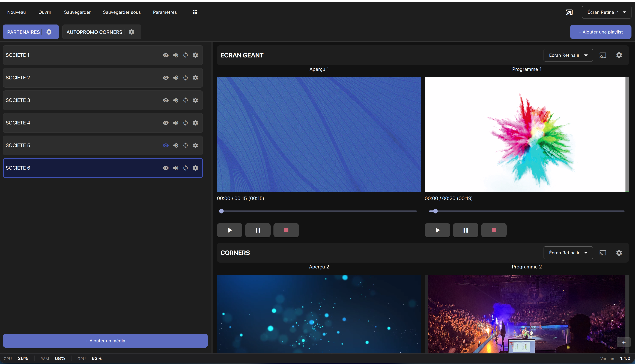The image size is (635, 364).
Task: Expand ECRAN GEANT screen selector dropdown
Action: 568,55
